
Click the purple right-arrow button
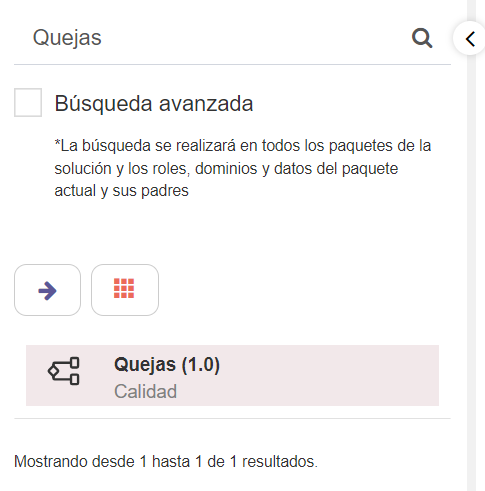click(x=47, y=291)
